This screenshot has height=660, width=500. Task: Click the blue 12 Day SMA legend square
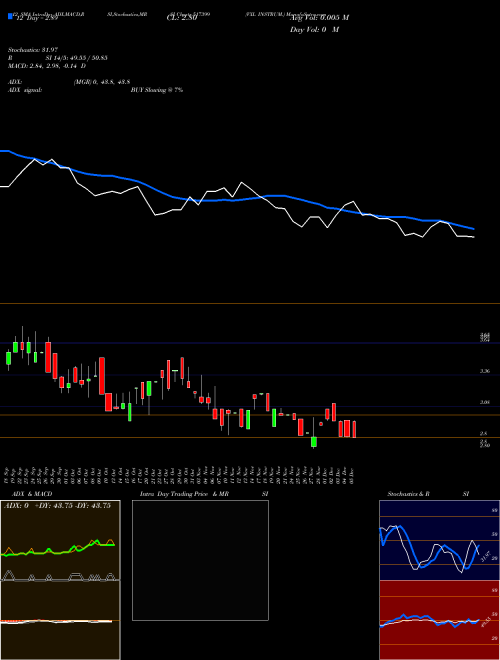click(10, 17)
